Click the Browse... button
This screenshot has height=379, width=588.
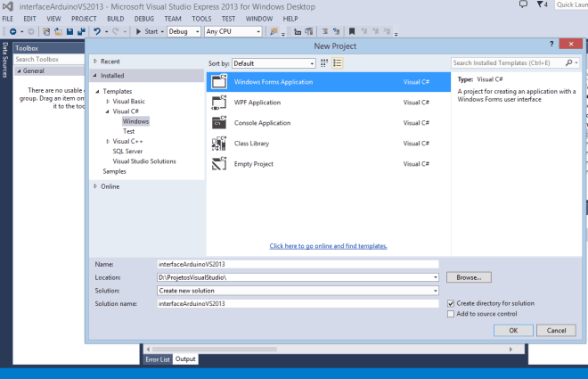[x=469, y=277]
